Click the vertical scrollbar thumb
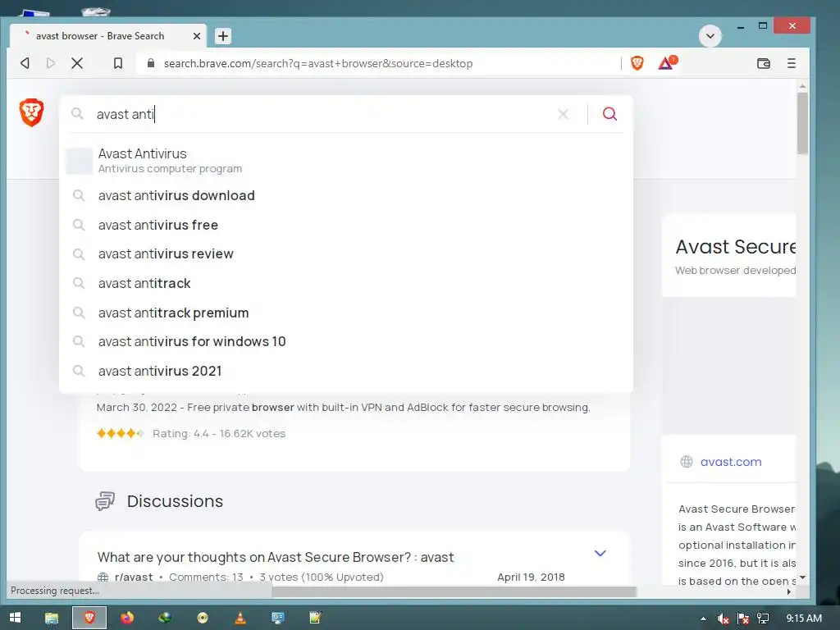Image resolution: width=840 pixels, height=630 pixels. click(802, 123)
